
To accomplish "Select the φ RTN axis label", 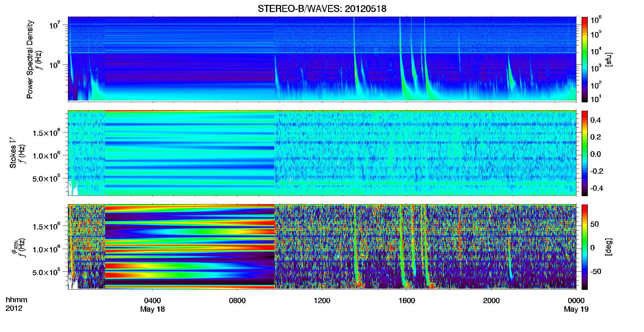I will coord(14,247).
